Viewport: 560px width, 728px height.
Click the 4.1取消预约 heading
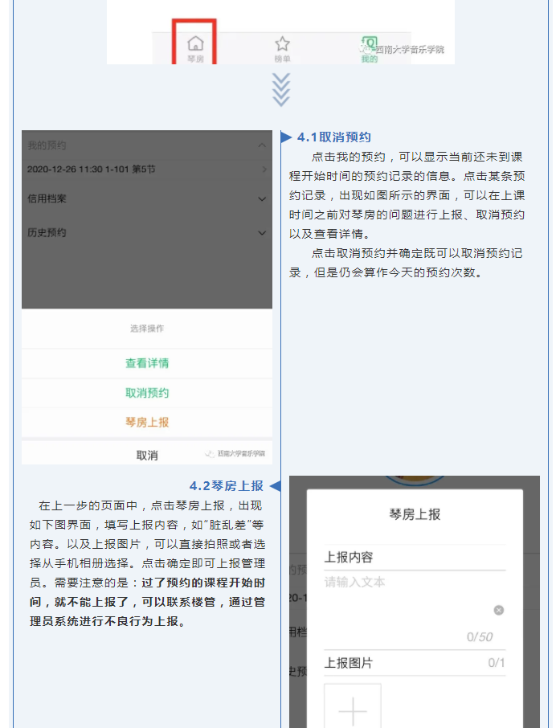(333, 137)
